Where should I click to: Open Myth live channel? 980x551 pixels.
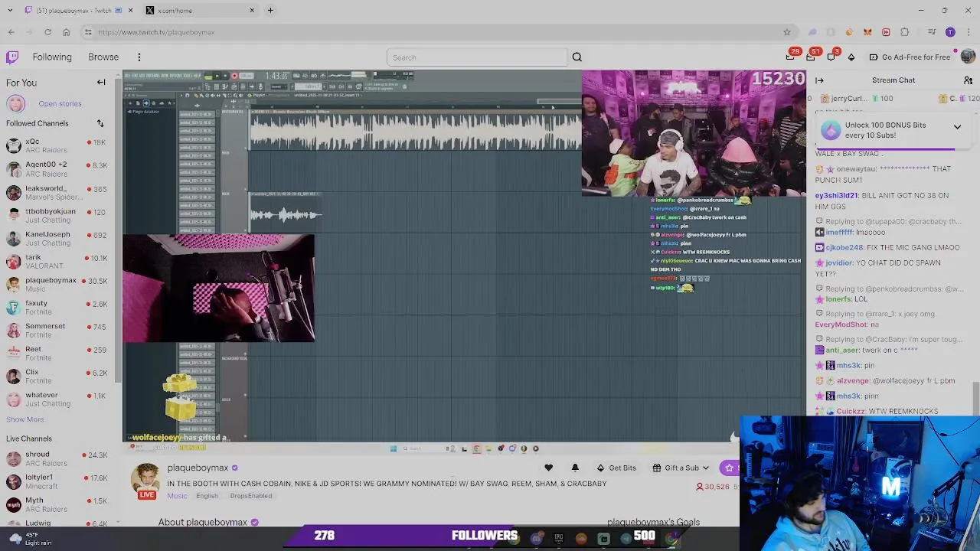[x=57, y=504]
